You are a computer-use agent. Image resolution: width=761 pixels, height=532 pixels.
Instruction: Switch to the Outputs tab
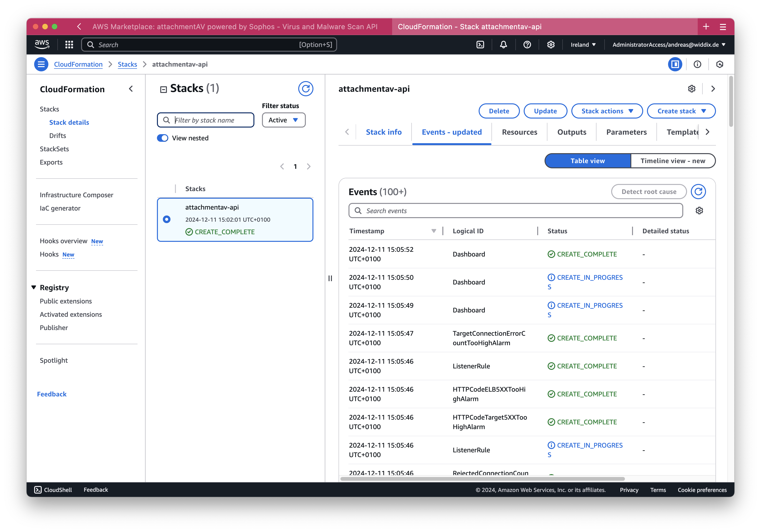click(x=571, y=132)
